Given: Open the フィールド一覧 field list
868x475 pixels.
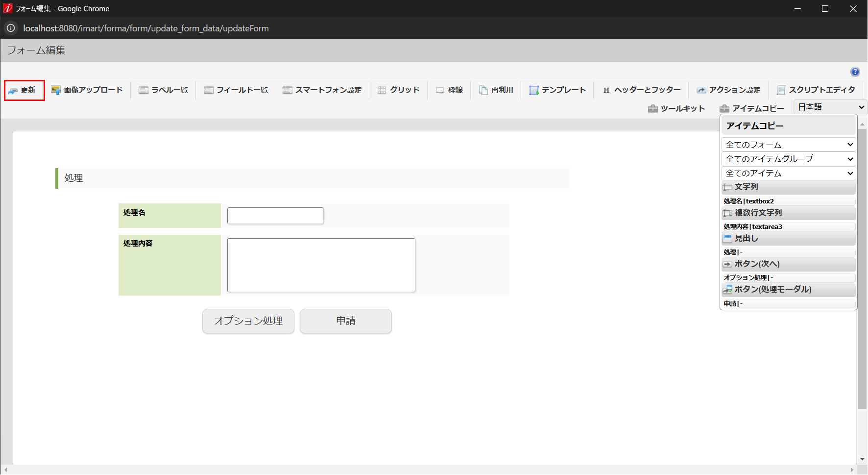Looking at the screenshot, I should (236, 90).
